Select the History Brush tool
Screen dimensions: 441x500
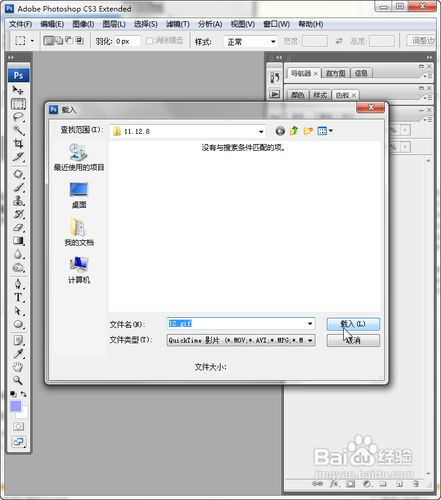coord(18,214)
